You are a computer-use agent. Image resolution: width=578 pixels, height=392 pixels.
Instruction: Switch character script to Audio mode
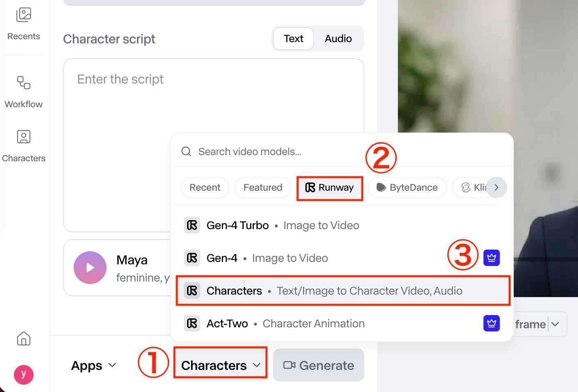(338, 38)
